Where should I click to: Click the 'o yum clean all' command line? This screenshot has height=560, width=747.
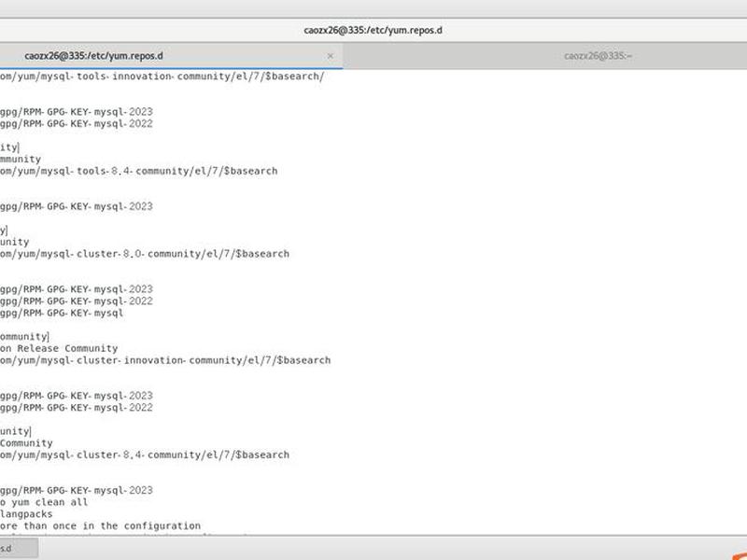click(x=44, y=502)
